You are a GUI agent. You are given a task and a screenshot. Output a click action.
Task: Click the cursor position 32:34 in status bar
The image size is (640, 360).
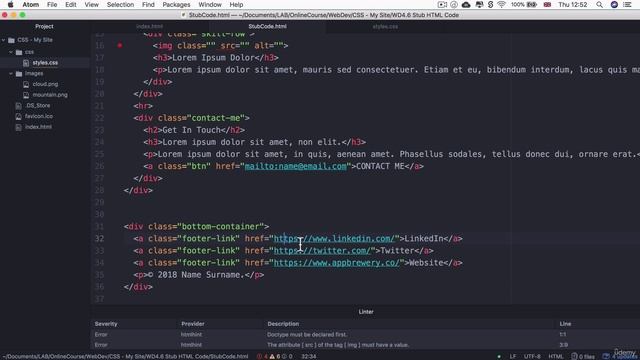click(x=309, y=356)
